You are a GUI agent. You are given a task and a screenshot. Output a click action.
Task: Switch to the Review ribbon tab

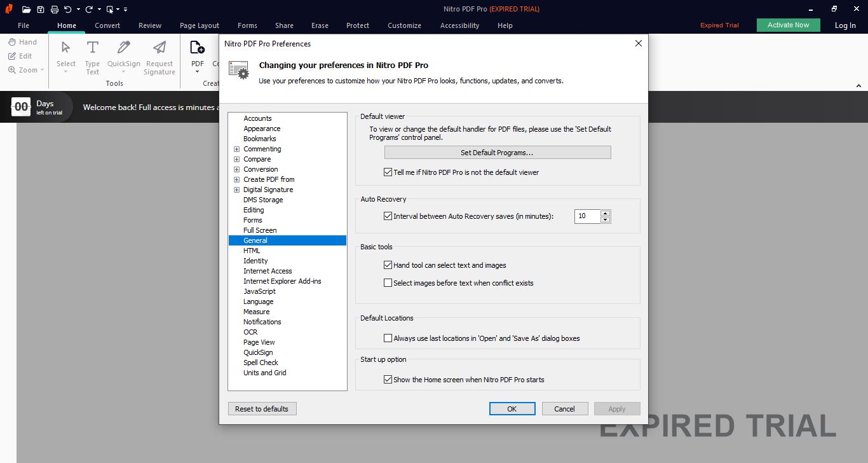point(150,25)
